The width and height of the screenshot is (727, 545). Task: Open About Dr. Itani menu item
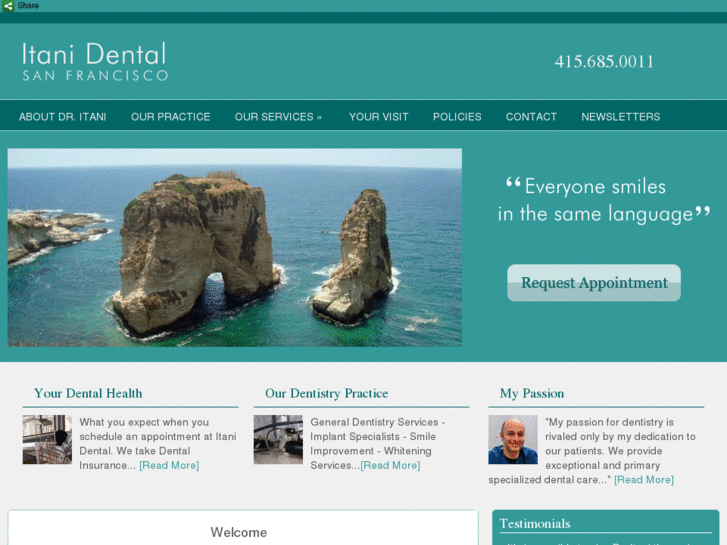pyautogui.click(x=63, y=117)
